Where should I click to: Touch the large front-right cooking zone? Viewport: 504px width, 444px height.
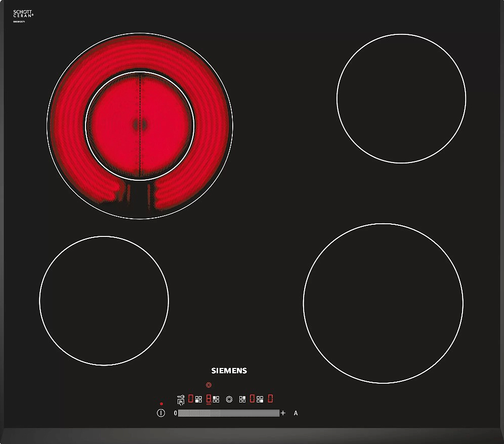pyautogui.click(x=383, y=303)
